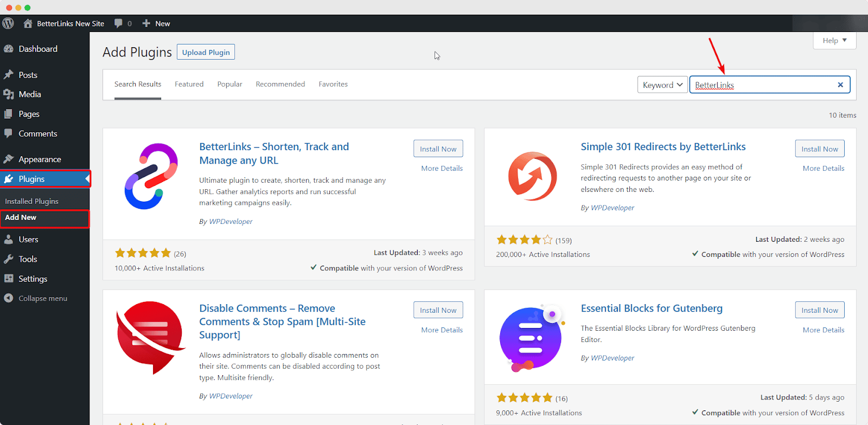Click the plus icon beside New
Viewport: 868px width, 425px height.
pos(146,23)
